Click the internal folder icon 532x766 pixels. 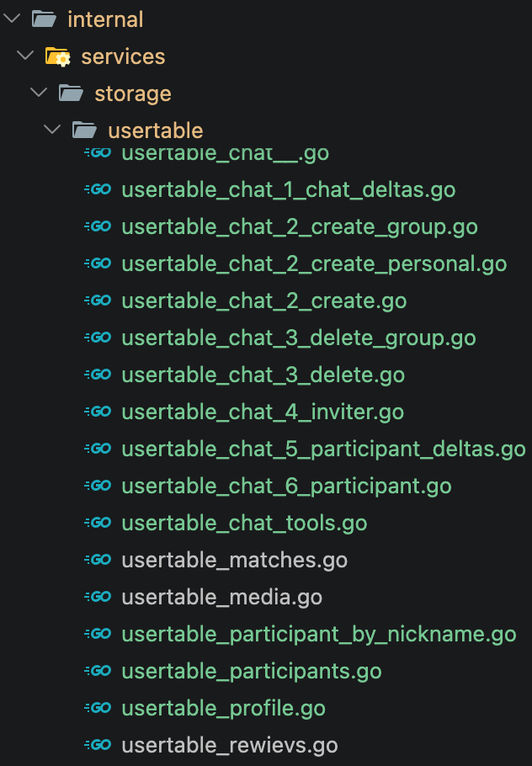click(44, 19)
